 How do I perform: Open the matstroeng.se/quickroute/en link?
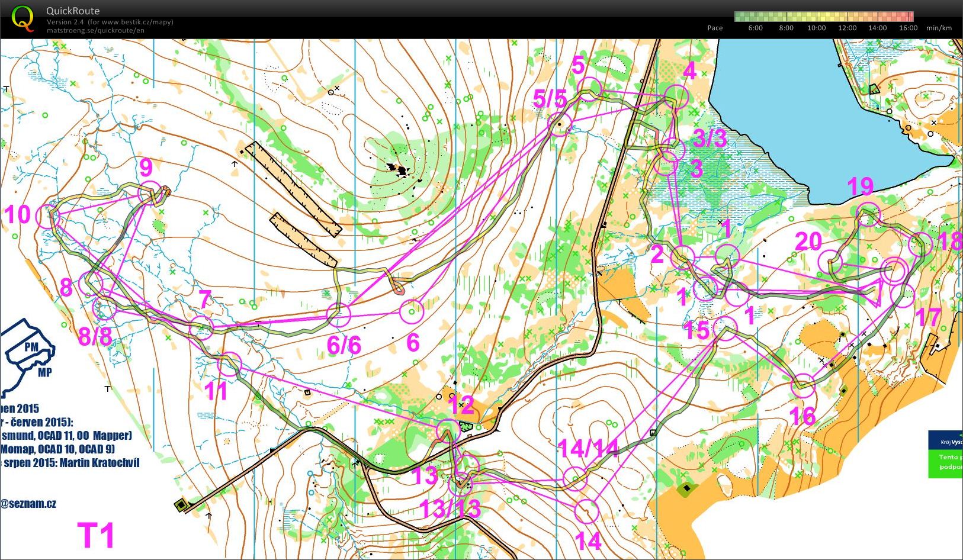95,30
